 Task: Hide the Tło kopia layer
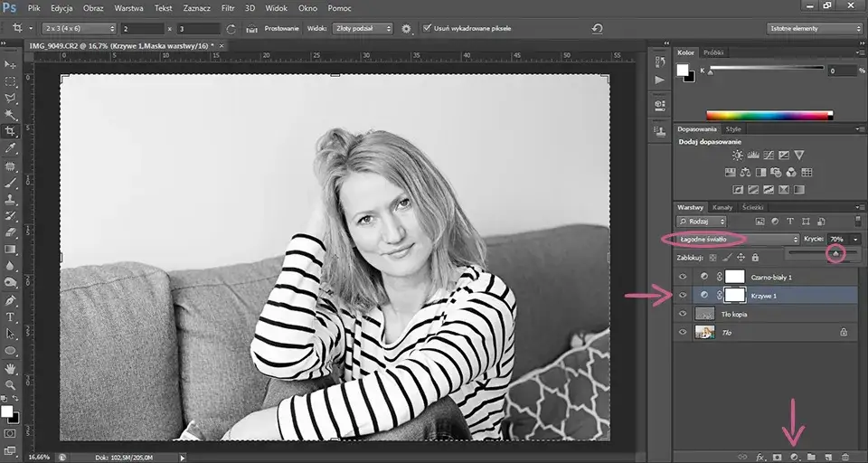[683, 314]
